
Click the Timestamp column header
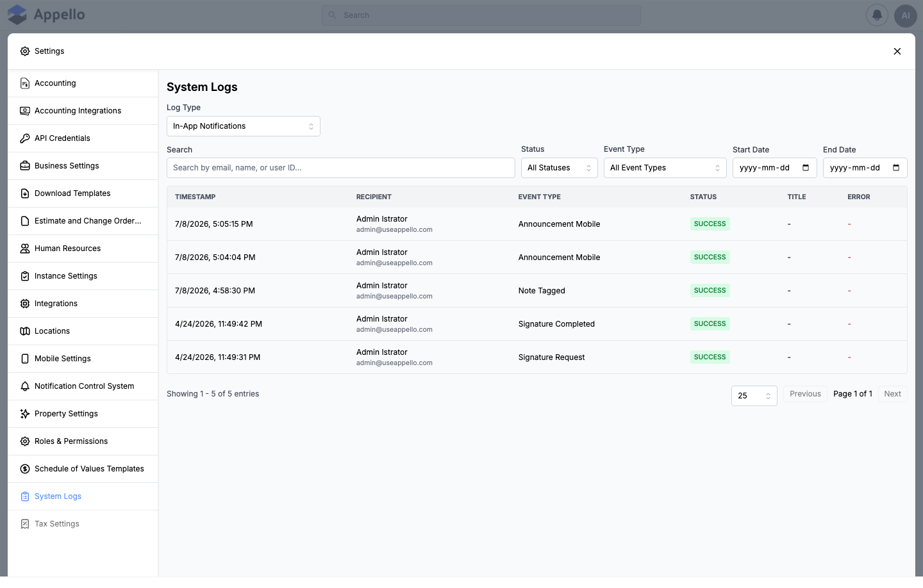(x=195, y=197)
